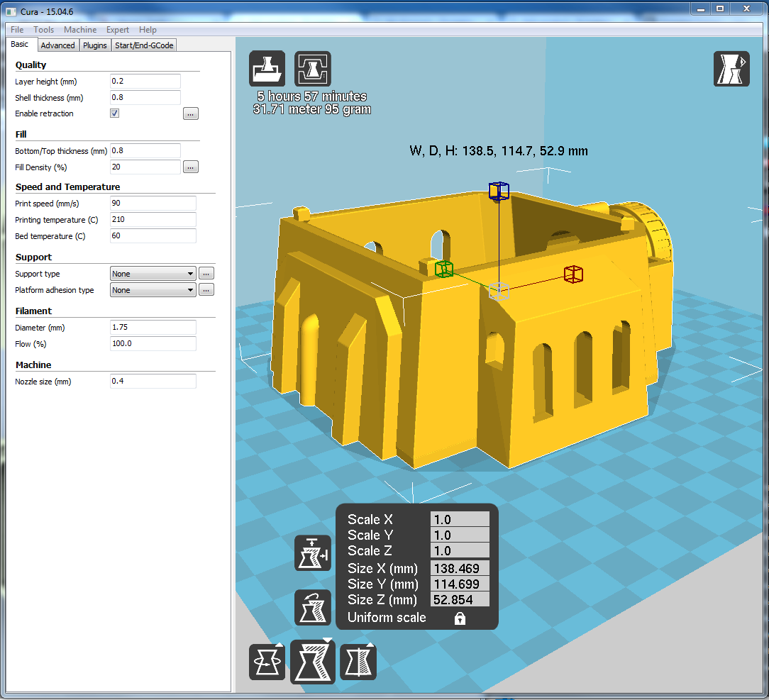Click the Load model icon
Screen dimensions: 769x700
(267, 69)
